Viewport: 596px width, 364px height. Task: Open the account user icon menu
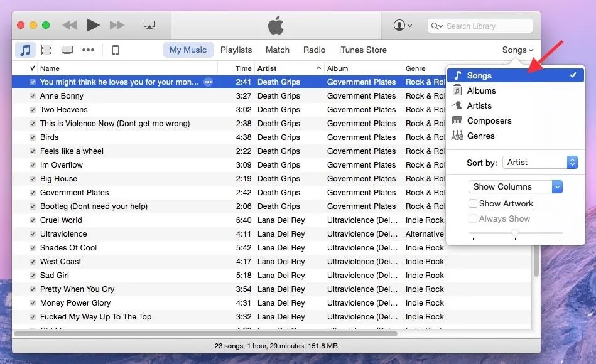[403, 26]
